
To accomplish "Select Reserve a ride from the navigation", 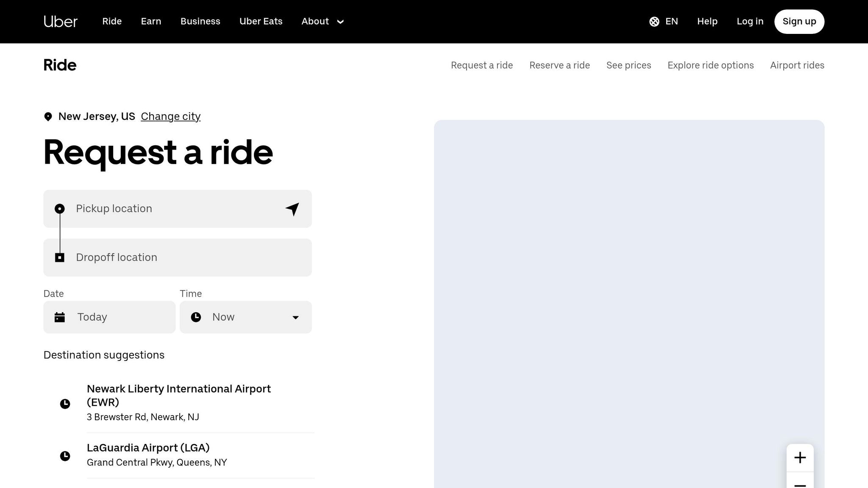I will click(x=559, y=65).
